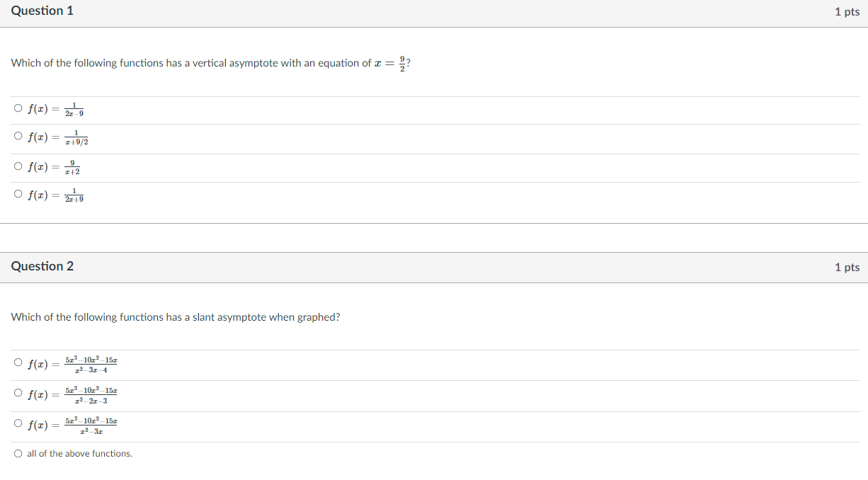Click the 'all of the above functions.' label text
Viewport: 868px width, 480px height.
coord(79,453)
